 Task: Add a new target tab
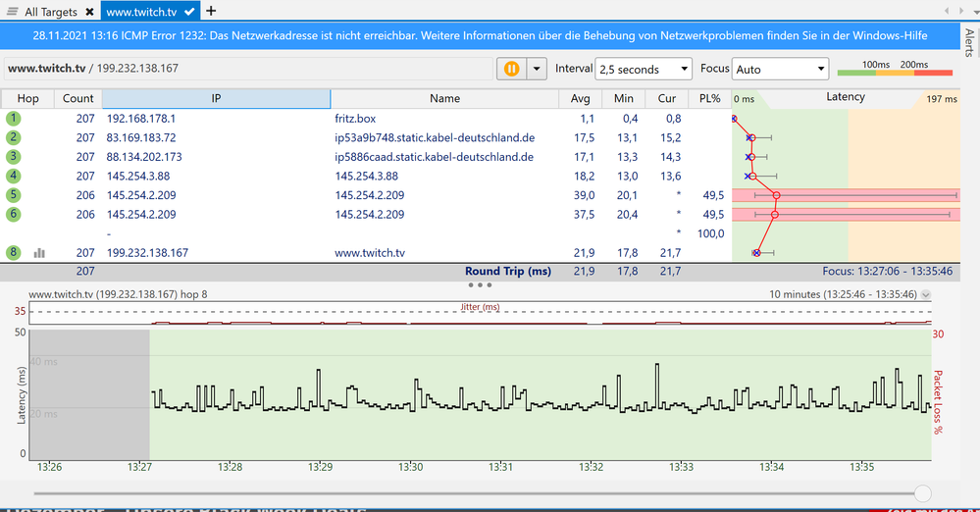pyautogui.click(x=211, y=11)
